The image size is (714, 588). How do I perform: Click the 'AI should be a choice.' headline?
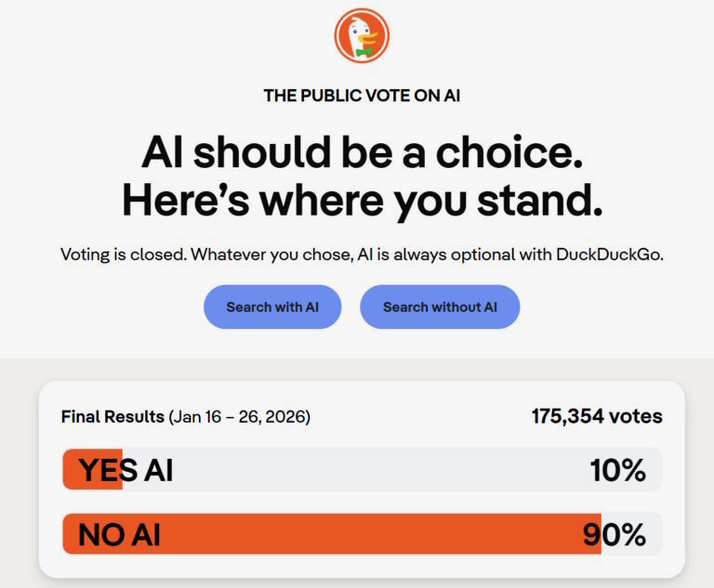[362, 151]
